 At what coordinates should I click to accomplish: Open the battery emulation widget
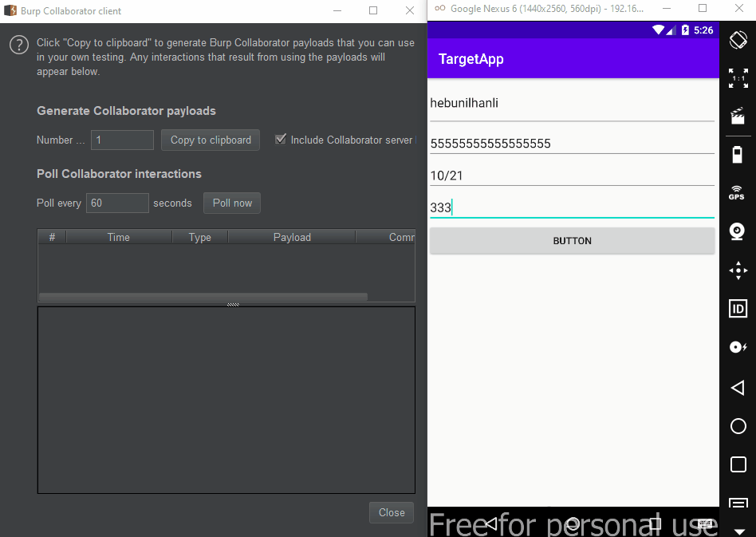(737, 154)
